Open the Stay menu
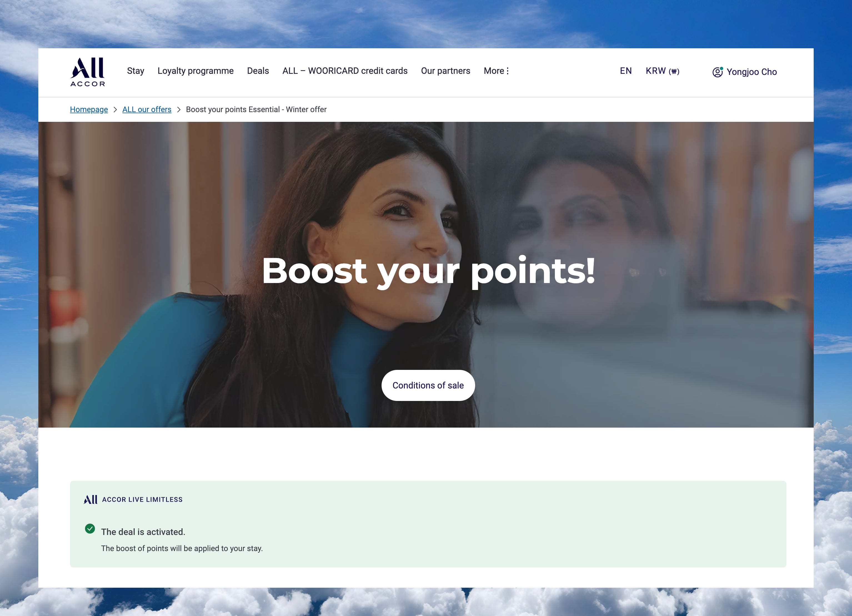This screenshot has height=616, width=852. 135,71
